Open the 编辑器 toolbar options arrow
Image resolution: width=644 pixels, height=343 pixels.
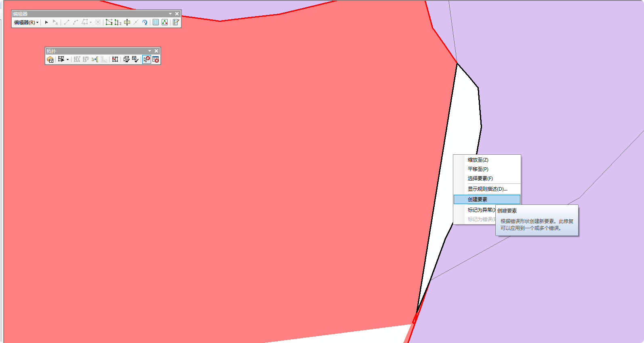(170, 14)
